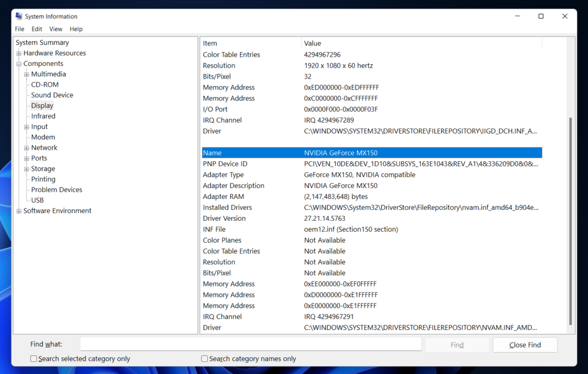Expand the Storage tree node
Screen dimensions: 588x374
pos(26,169)
